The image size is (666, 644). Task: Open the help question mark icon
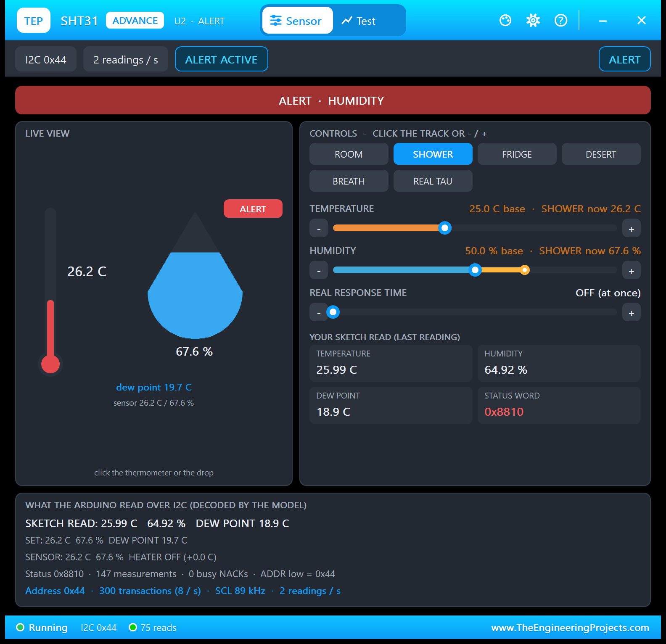click(561, 20)
